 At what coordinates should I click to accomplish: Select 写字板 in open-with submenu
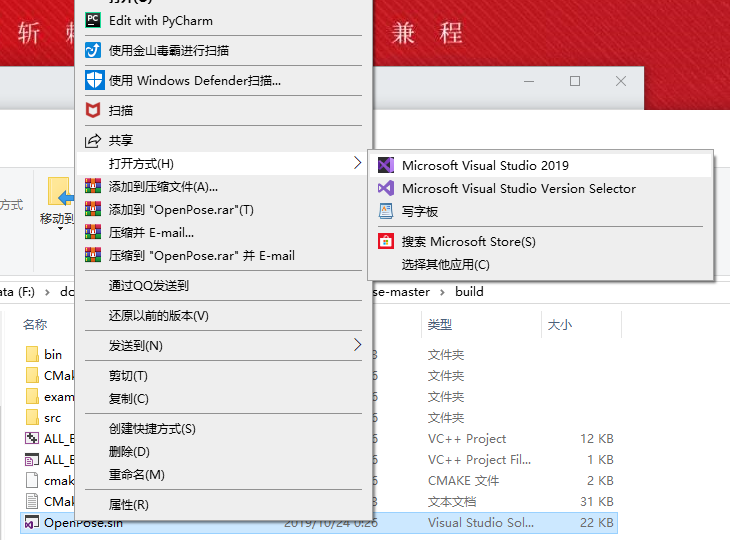(x=419, y=211)
